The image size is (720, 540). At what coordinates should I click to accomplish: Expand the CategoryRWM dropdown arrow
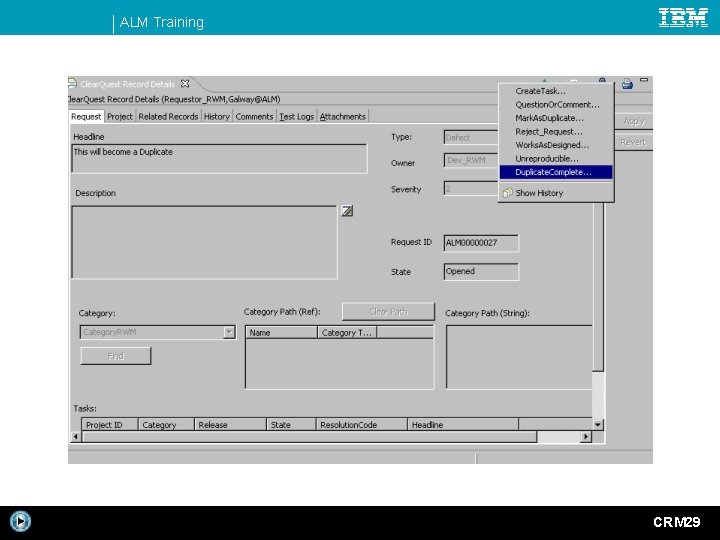pos(229,332)
